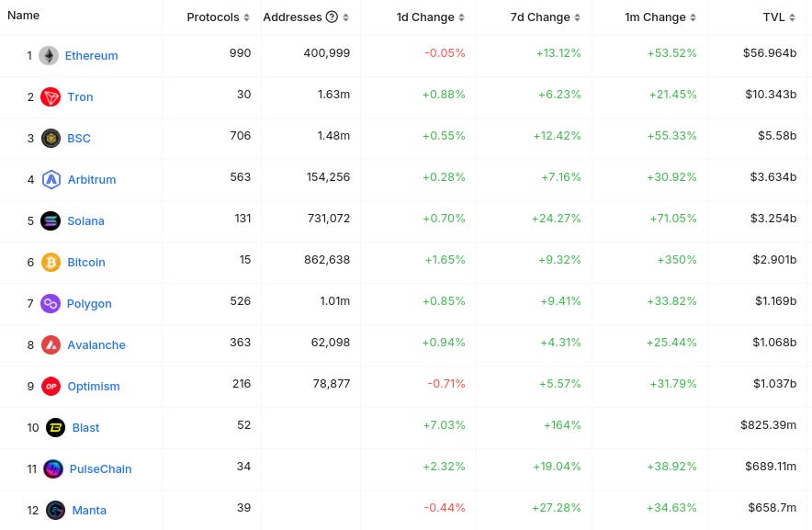
Task: Select PulseChain TVL value $689.11m
Action: point(771,467)
